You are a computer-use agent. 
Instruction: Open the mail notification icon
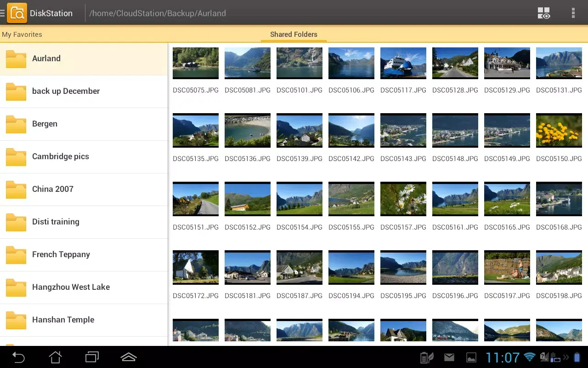(449, 356)
